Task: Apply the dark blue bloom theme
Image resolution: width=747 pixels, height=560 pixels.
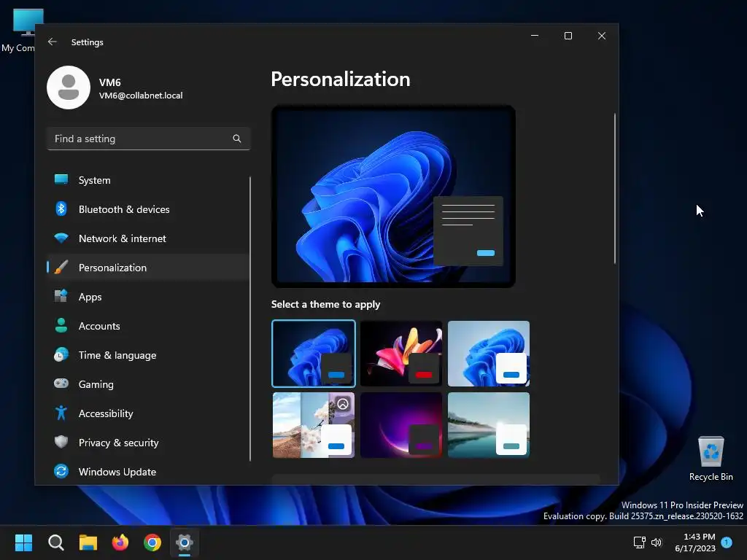Action: (x=314, y=354)
